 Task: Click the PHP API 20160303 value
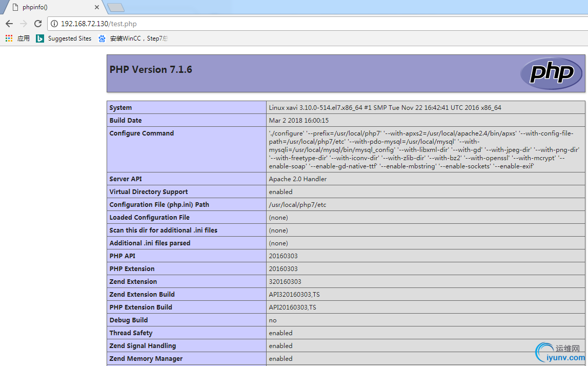283,256
